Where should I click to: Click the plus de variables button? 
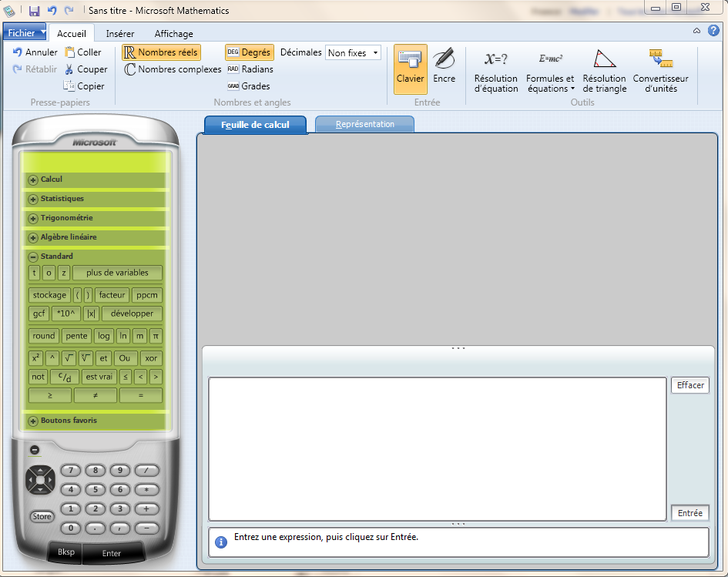tap(117, 273)
